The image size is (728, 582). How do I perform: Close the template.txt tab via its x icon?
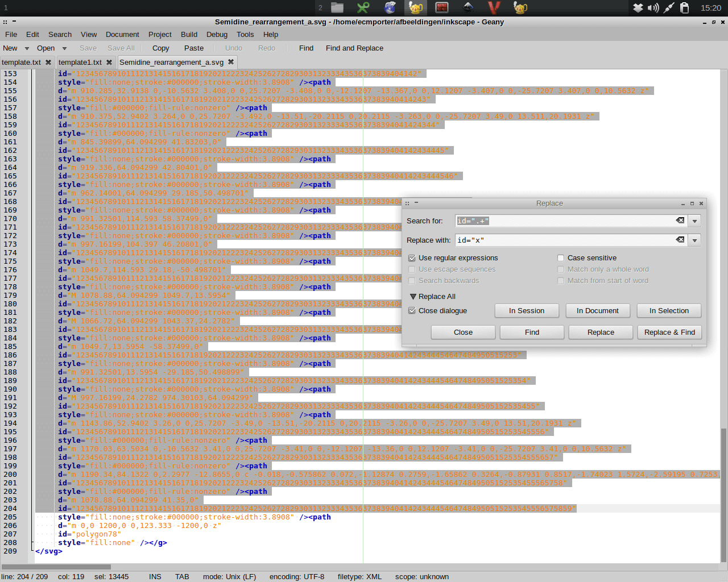pyautogui.click(x=48, y=63)
